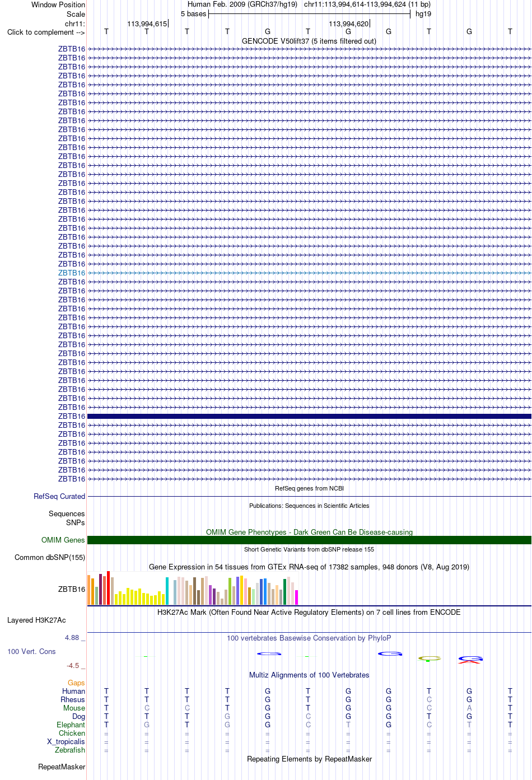Click the 5 bases scale bar
The width and height of the screenshot is (532, 780).
(x=309, y=14)
